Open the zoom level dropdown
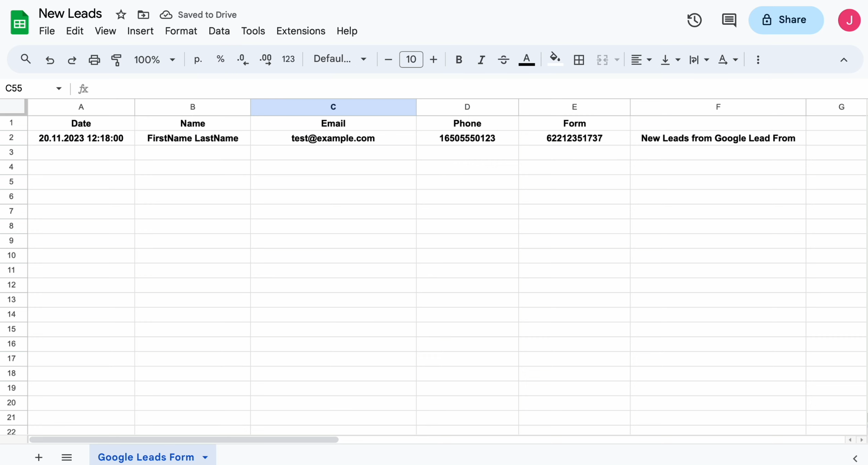Image resolution: width=868 pixels, height=465 pixels. click(x=154, y=59)
